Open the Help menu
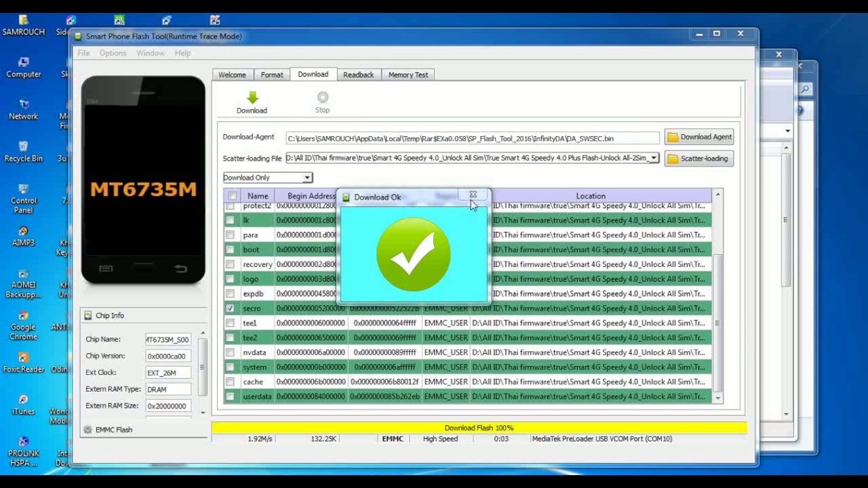 [182, 53]
